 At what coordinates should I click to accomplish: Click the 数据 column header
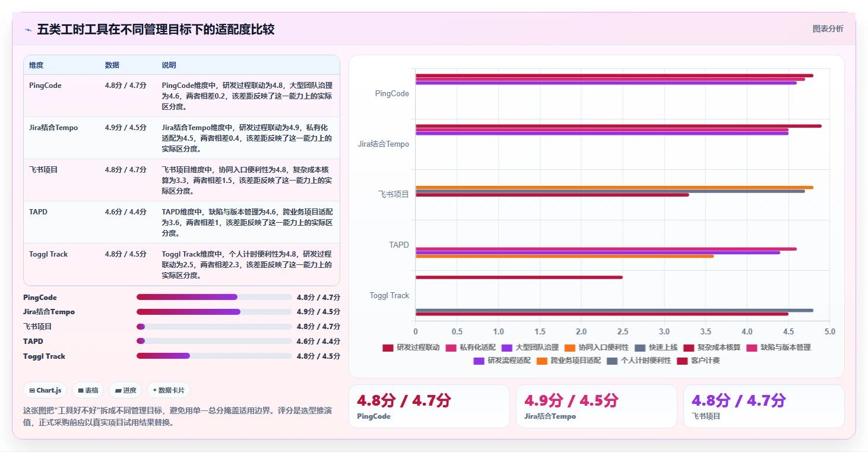(112, 65)
